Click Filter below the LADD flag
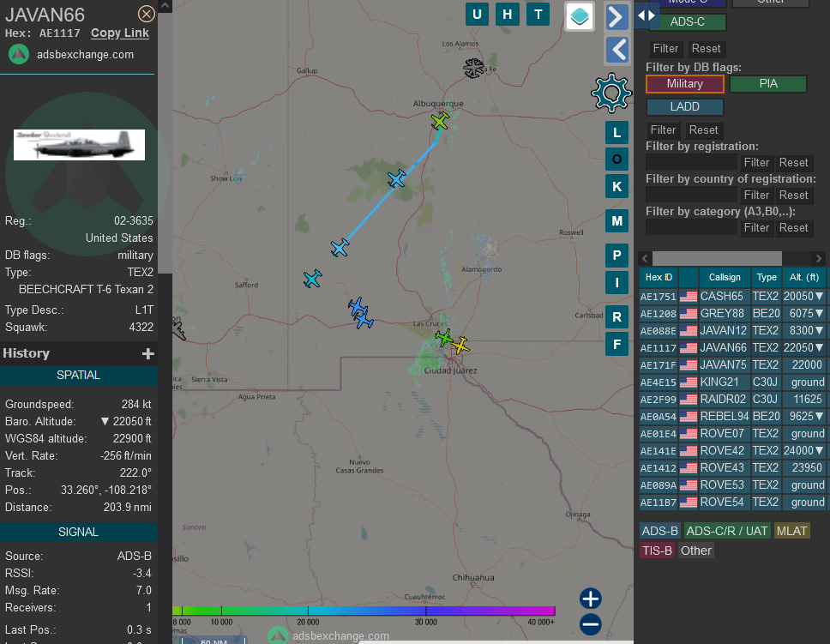The height and width of the screenshot is (644, 830). pos(663,129)
